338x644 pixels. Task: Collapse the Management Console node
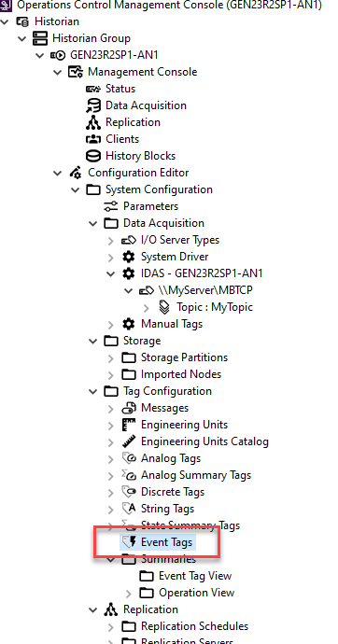coord(57,72)
